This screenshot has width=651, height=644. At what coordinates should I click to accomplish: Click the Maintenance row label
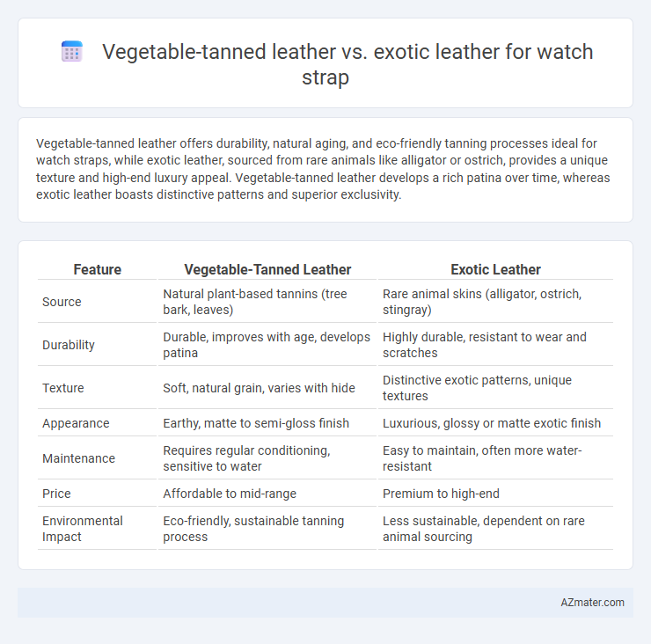point(78,458)
